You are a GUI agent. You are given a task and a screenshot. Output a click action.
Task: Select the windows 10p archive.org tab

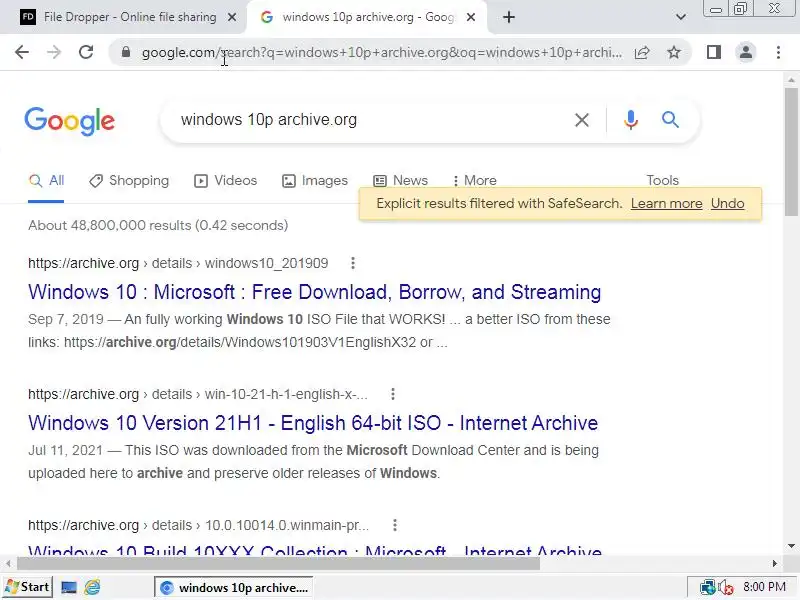pyautogui.click(x=366, y=17)
